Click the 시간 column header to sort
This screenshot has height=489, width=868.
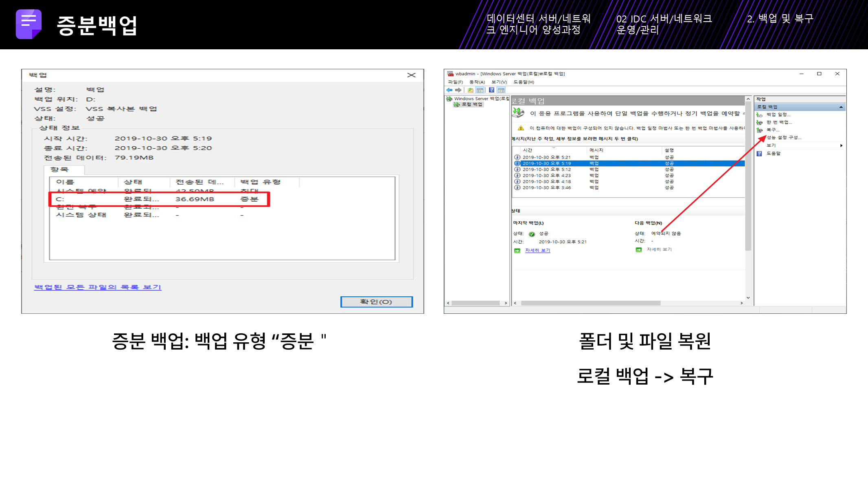[528, 150]
